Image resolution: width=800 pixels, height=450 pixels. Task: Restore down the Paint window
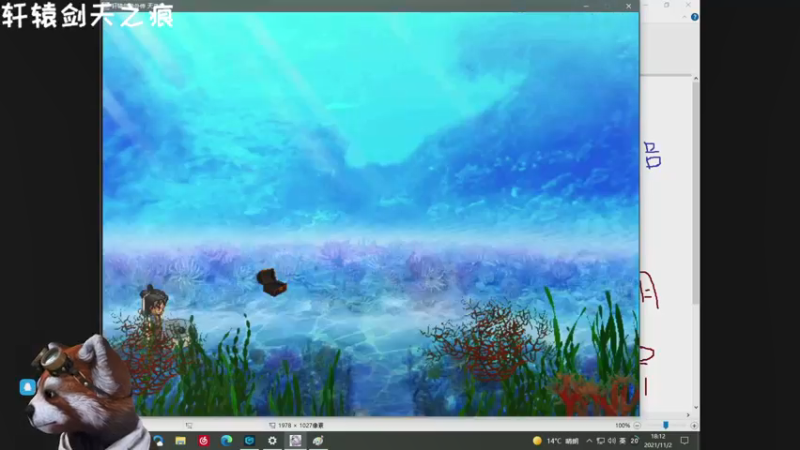[667, 5]
